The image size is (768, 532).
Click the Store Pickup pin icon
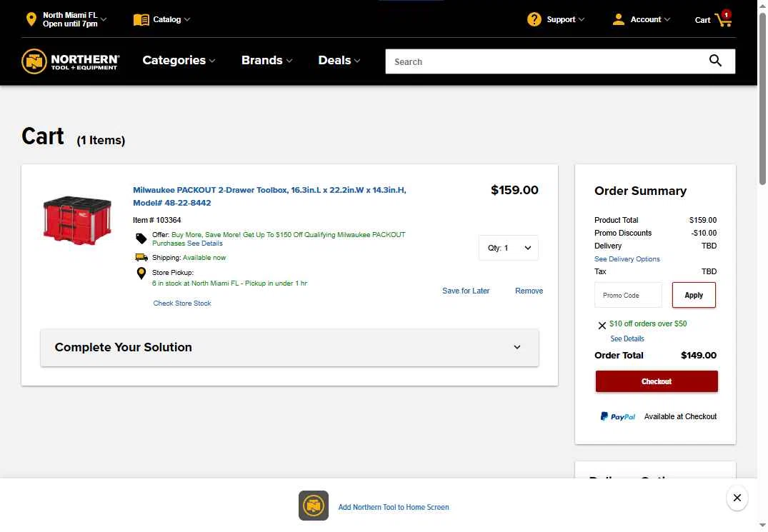click(141, 273)
